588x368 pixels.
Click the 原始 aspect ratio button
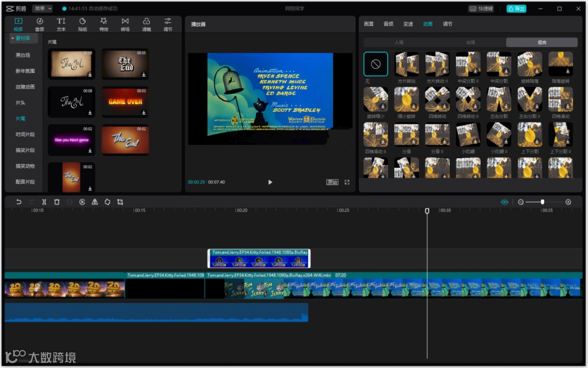point(332,182)
